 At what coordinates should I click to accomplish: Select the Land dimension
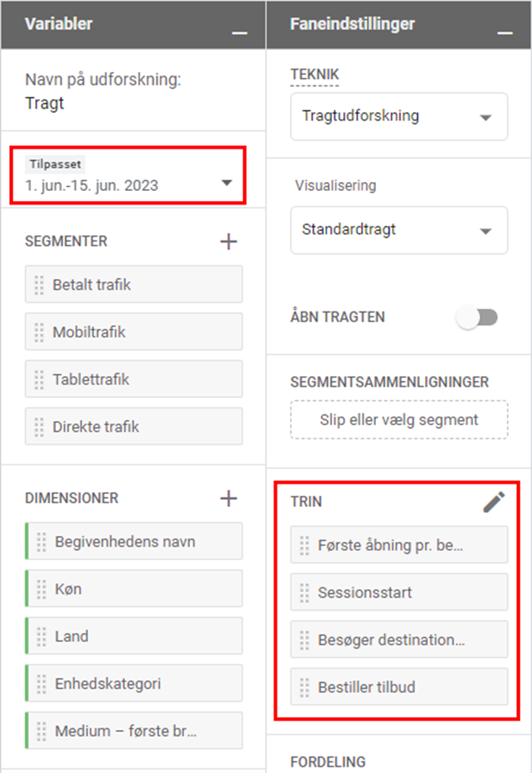(133, 636)
